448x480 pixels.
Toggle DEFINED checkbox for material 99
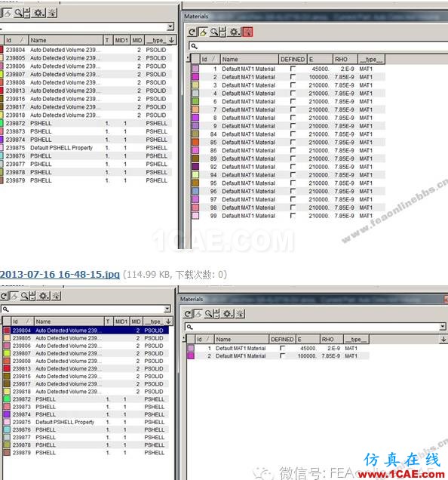tap(293, 216)
